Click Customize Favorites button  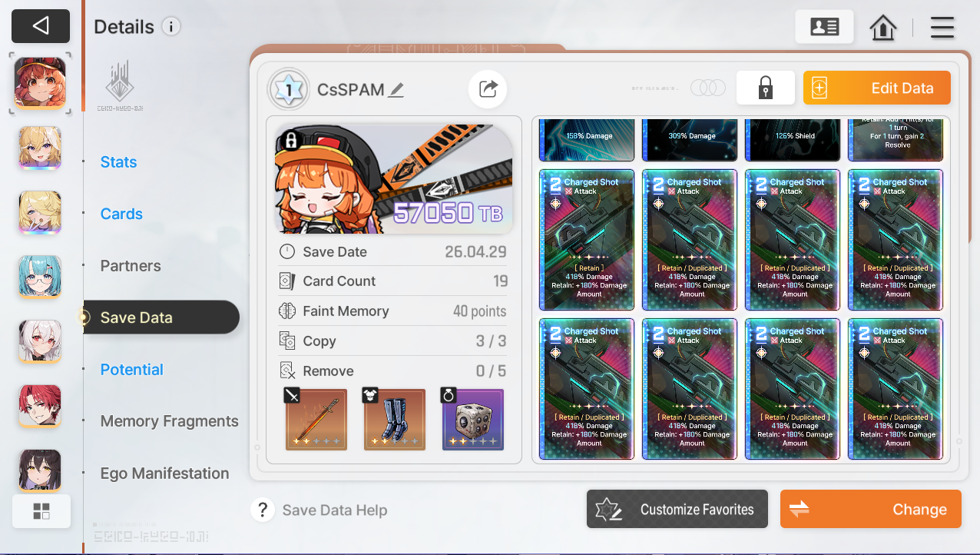point(677,509)
